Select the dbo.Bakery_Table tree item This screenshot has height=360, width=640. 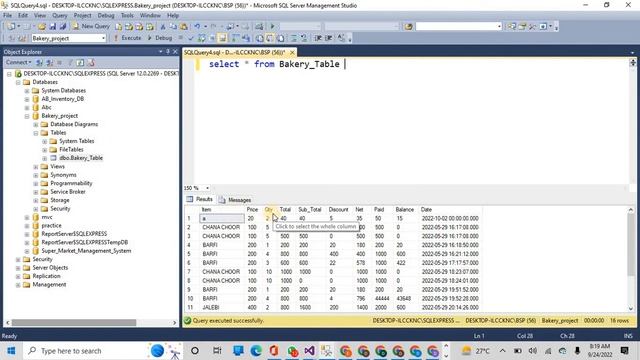click(81, 158)
